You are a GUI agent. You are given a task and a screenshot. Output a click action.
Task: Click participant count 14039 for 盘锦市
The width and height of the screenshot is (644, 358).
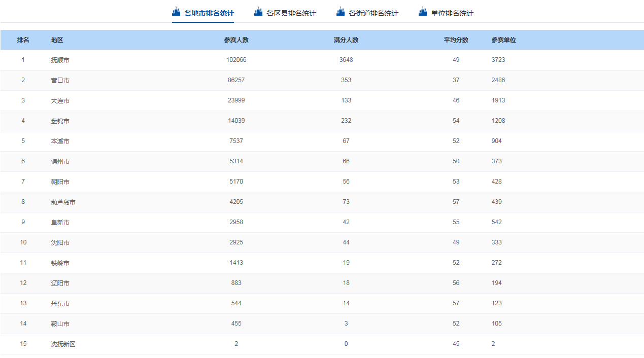point(236,121)
